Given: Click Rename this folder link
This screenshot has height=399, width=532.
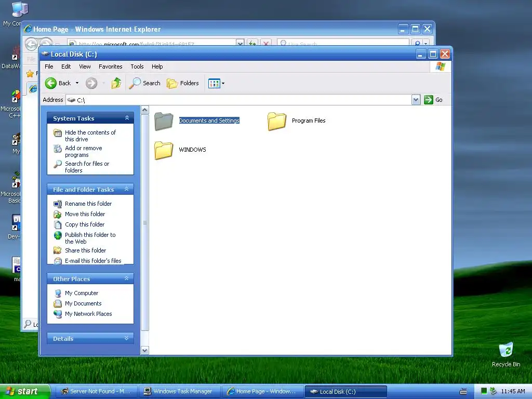Looking at the screenshot, I should pyautogui.click(x=88, y=204).
